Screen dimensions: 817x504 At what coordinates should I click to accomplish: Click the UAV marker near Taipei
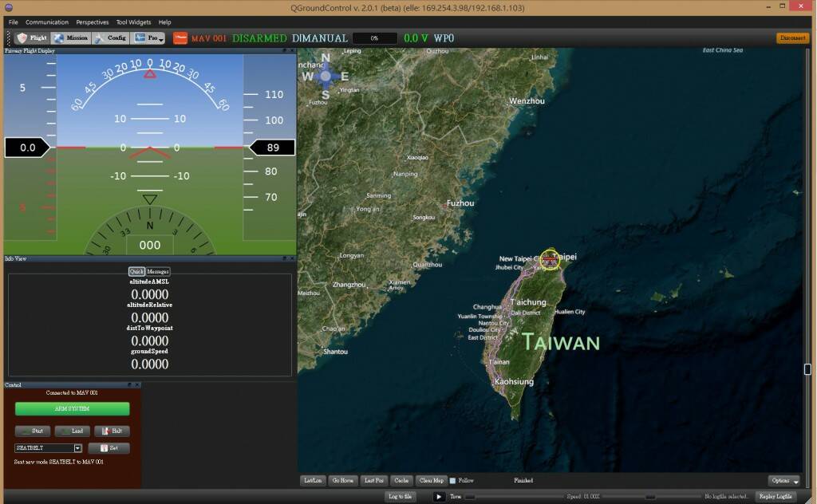point(549,258)
